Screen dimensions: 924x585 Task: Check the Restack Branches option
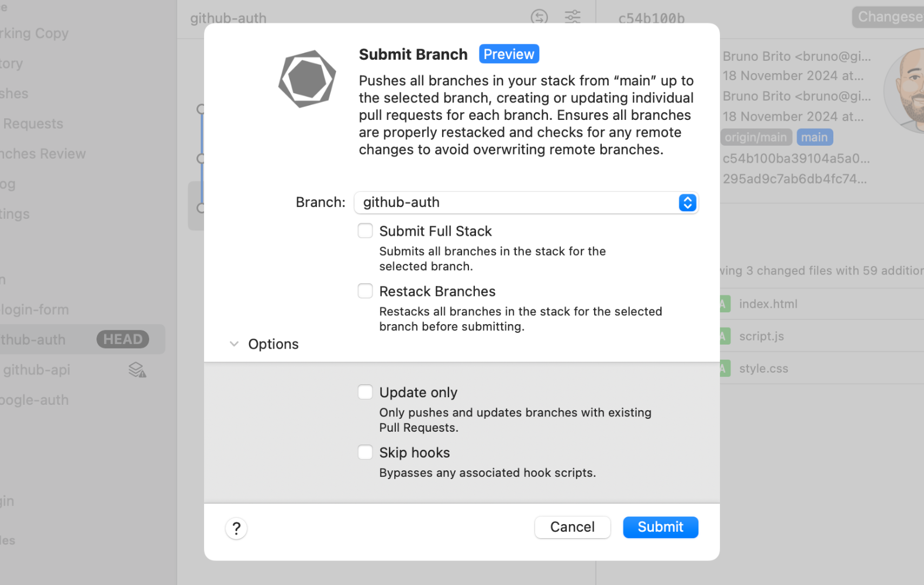pos(365,291)
